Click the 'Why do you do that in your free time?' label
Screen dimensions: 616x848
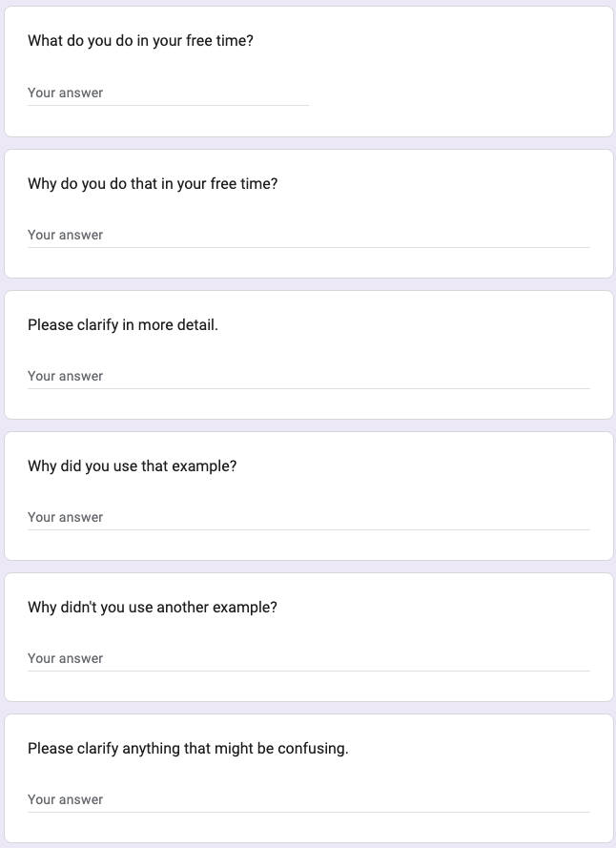click(x=153, y=184)
